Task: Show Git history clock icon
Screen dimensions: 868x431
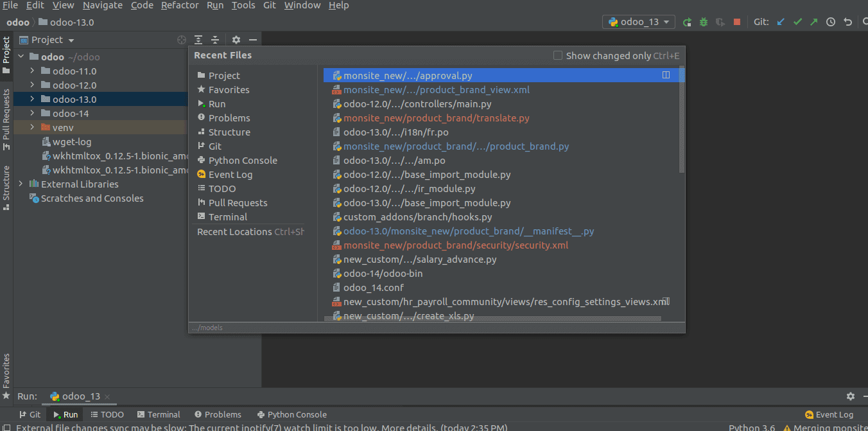Action: (x=831, y=22)
